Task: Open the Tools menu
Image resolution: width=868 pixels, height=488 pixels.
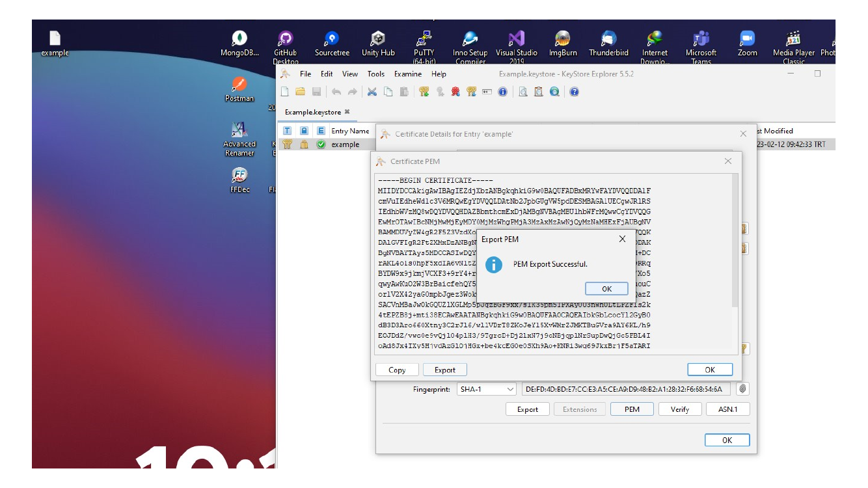Action: pyautogui.click(x=376, y=74)
